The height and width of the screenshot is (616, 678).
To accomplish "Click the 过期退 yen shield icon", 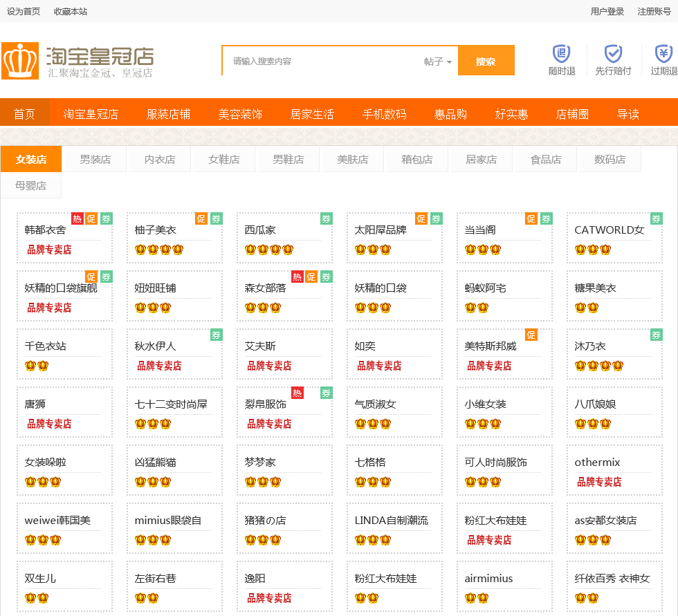I will tap(664, 54).
